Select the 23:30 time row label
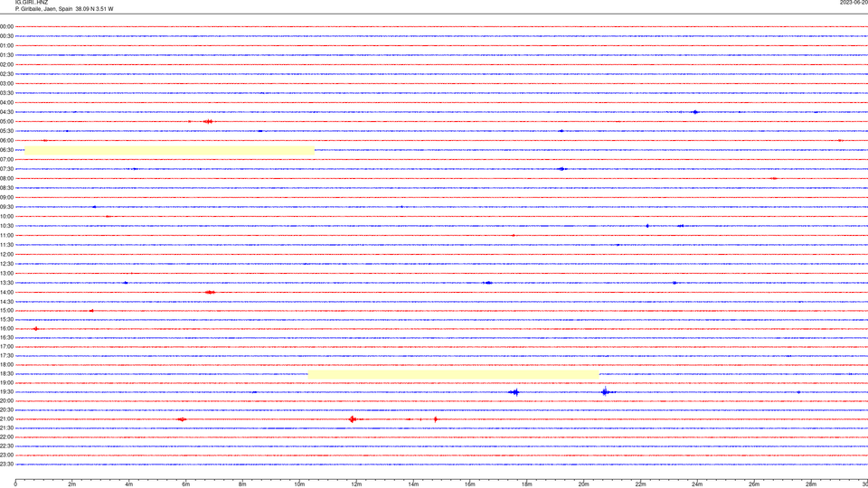This screenshot has width=868, height=488. [6, 465]
